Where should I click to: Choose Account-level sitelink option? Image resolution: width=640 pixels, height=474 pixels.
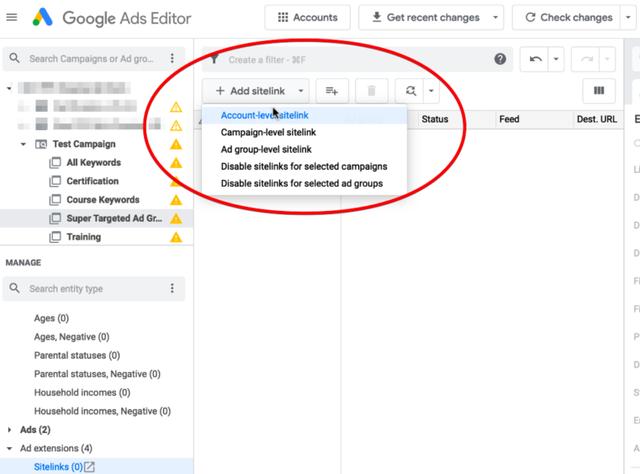(x=304, y=116)
